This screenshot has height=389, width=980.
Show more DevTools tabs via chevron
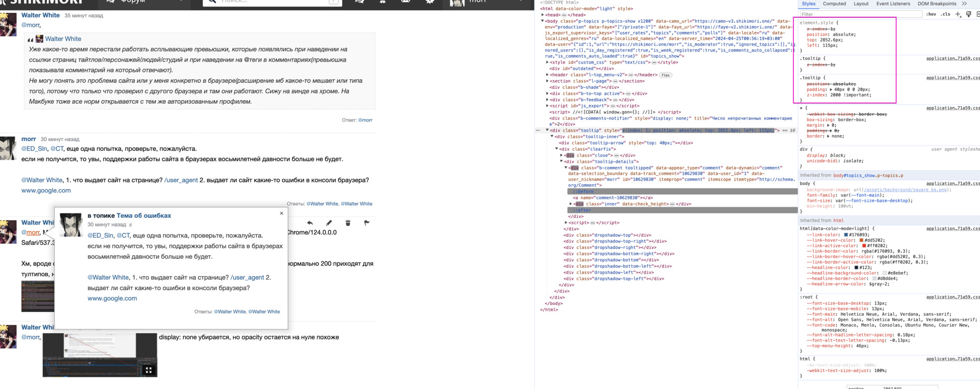click(x=964, y=4)
